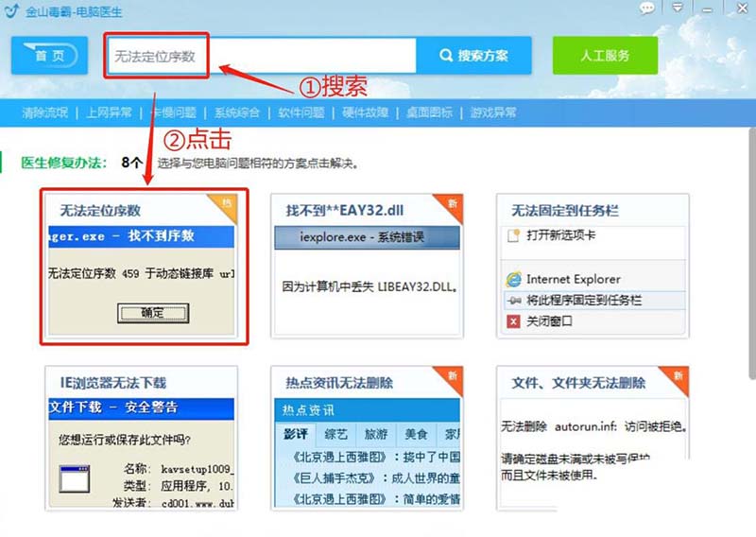Click the iexplore.exe 系统错误 preview image
Image resolution: width=756 pixels, height=537 pixels.
367,237
